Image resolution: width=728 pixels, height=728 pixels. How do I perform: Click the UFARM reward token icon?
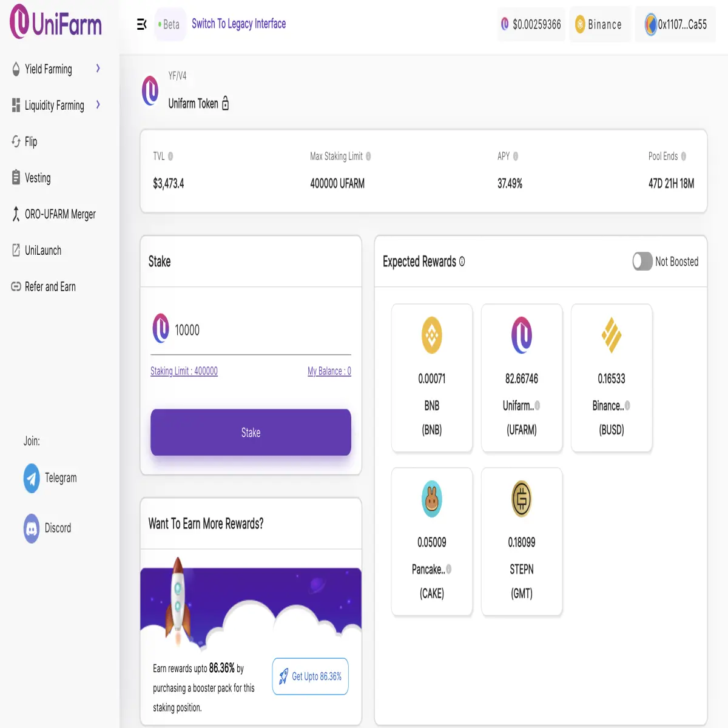pos(522,335)
